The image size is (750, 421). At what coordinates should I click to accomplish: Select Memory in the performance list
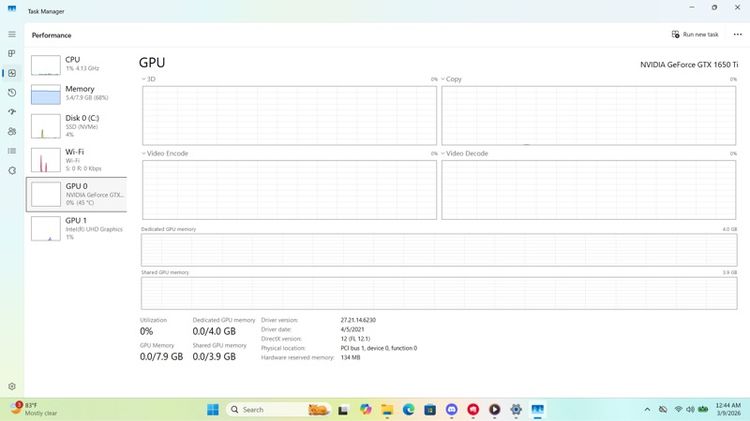[76, 94]
